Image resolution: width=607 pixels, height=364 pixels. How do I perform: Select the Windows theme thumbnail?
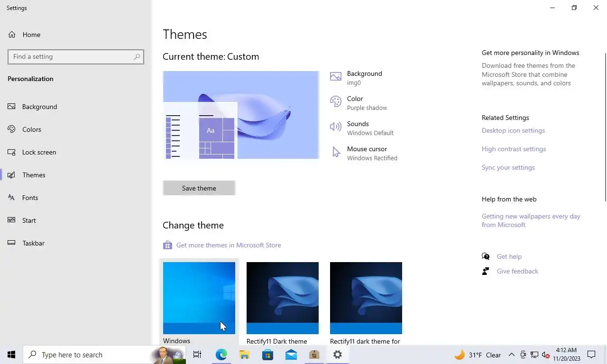click(199, 298)
